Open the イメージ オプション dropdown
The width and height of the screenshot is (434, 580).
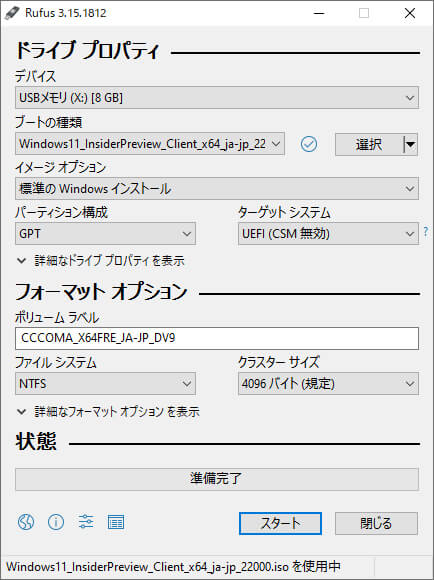217,189
